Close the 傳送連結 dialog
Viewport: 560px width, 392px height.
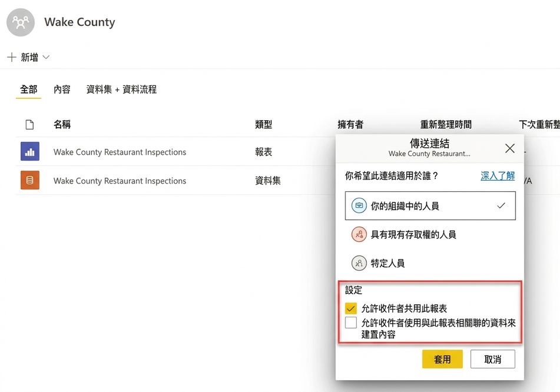point(509,148)
